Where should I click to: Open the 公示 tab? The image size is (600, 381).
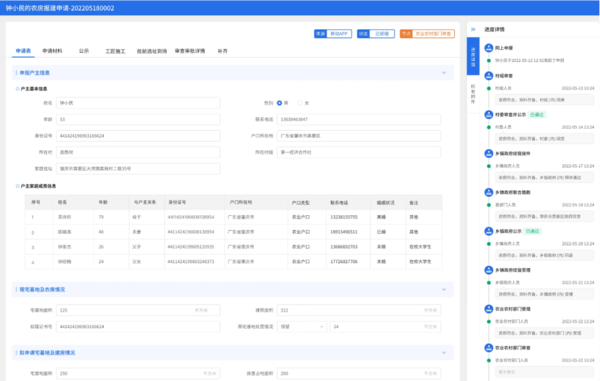[x=84, y=51]
